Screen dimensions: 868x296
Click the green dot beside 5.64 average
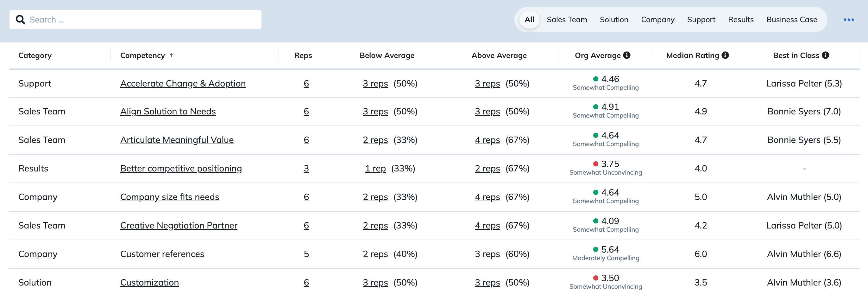pos(595,249)
